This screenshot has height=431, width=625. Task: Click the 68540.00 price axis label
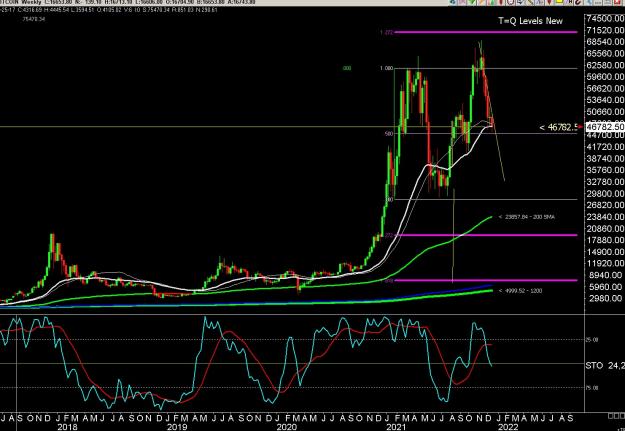pyautogui.click(x=605, y=41)
